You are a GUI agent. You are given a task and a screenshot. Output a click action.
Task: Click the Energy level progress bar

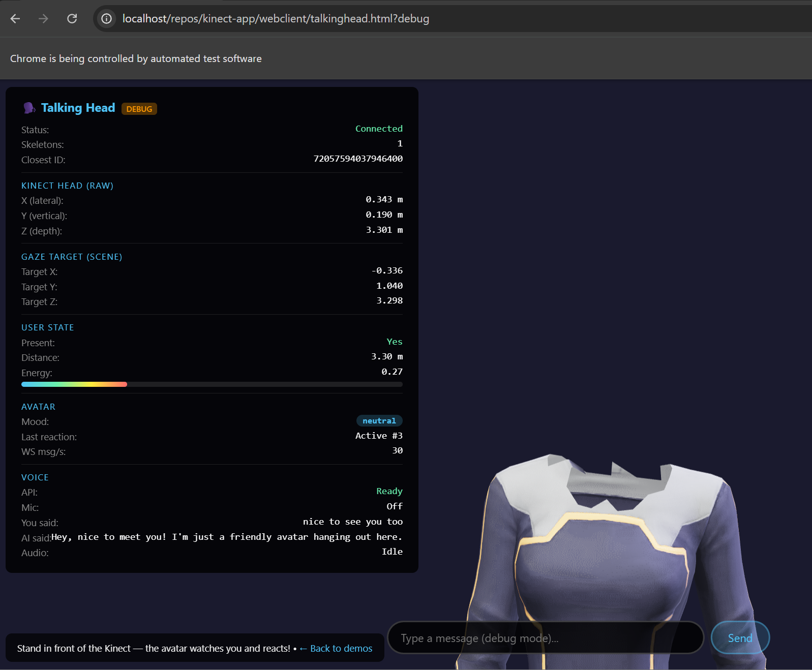click(x=212, y=384)
